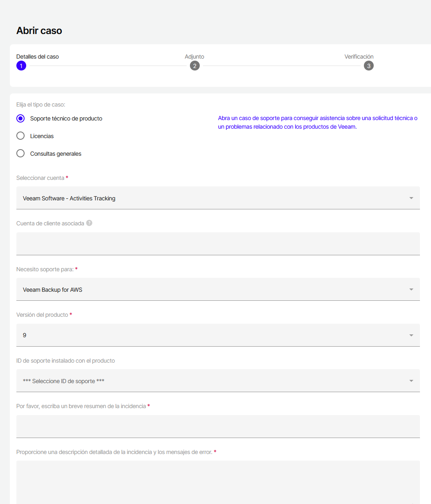Select the Licencias radio option
This screenshot has height=504, width=431.
click(20, 136)
